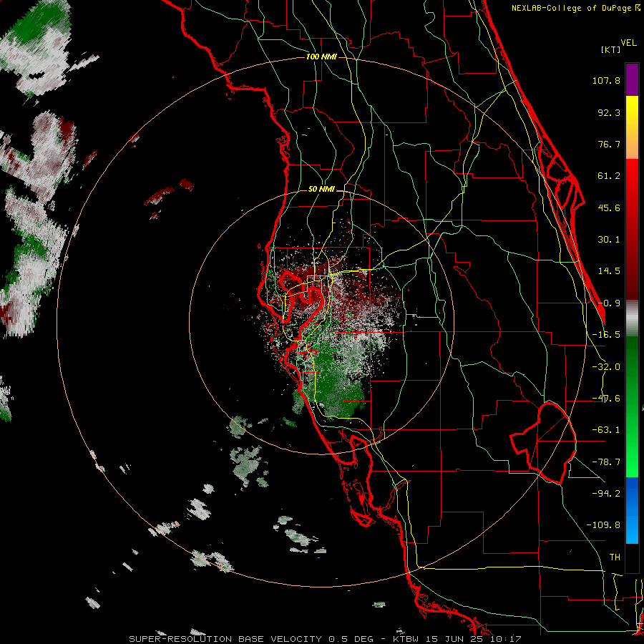644x644 pixels.
Task: Click the 76.7 velocity scale value
Action: [609, 144]
